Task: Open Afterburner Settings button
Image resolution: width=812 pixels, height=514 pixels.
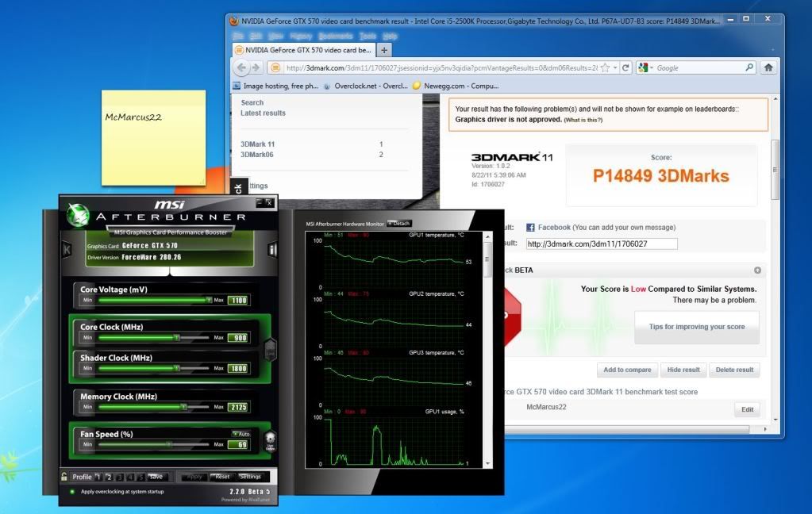Action: click(x=250, y=477)
